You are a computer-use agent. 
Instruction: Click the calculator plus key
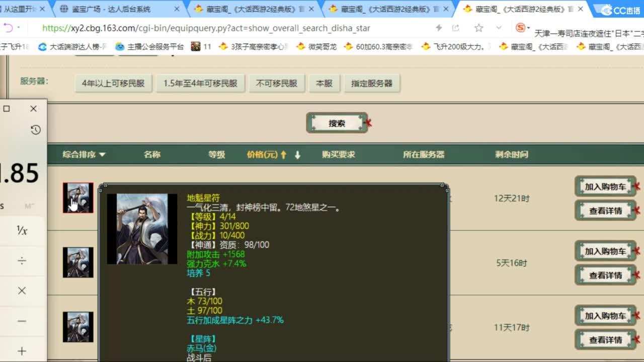point(22,350)
